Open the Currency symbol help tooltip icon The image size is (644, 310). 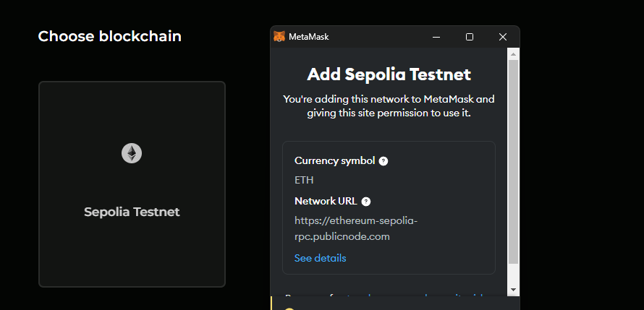tap(384, 161)
